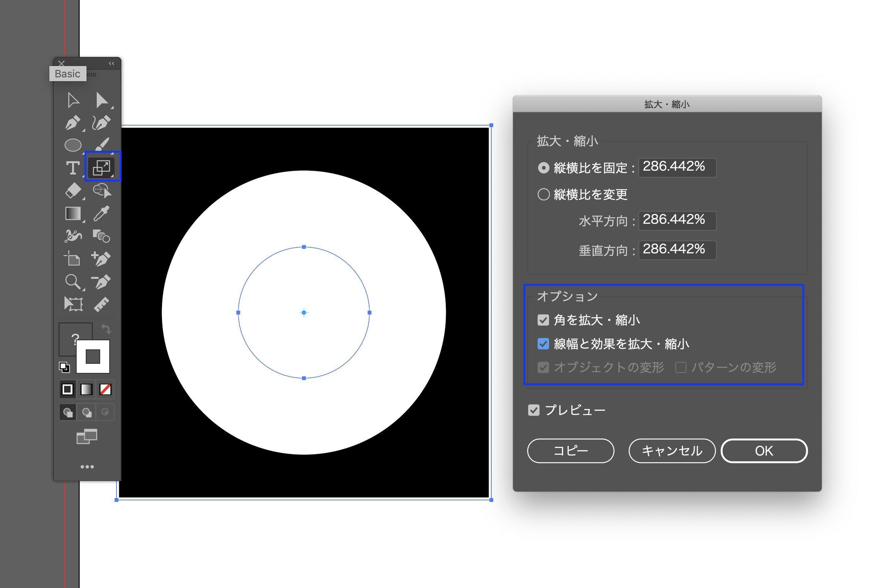Choose the Eyedropper tool
The height and width of the screenshot is (588, 881).
pyautogui.click(x=101, y=213)
